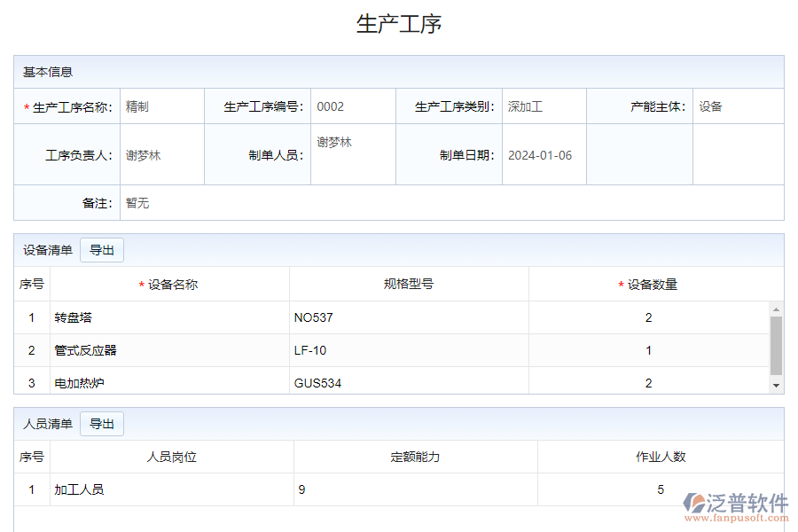Select the 管式反应器 equipment name cell
The image size is (798, 532).
pos(168,350)
